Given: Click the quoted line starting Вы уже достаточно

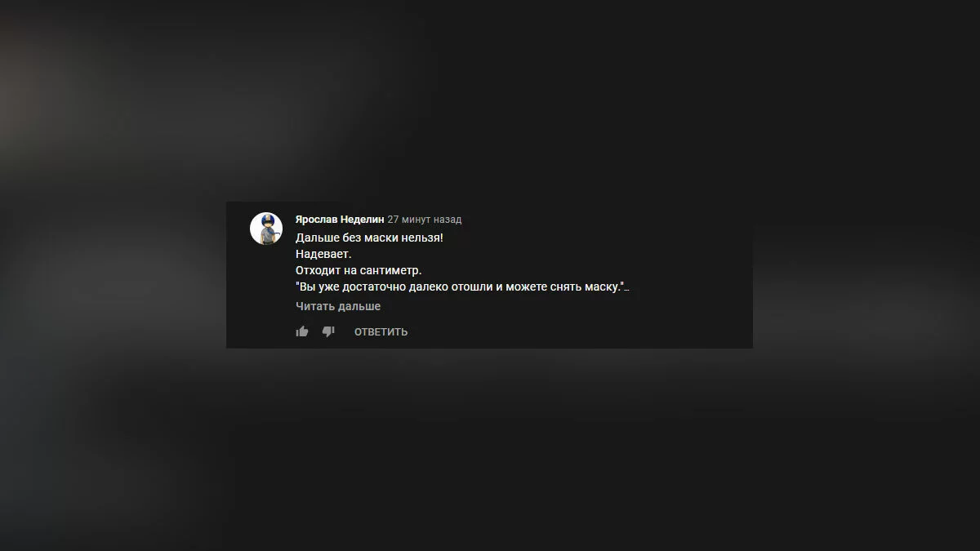Looking at the screenshot, I should (461, 287).
